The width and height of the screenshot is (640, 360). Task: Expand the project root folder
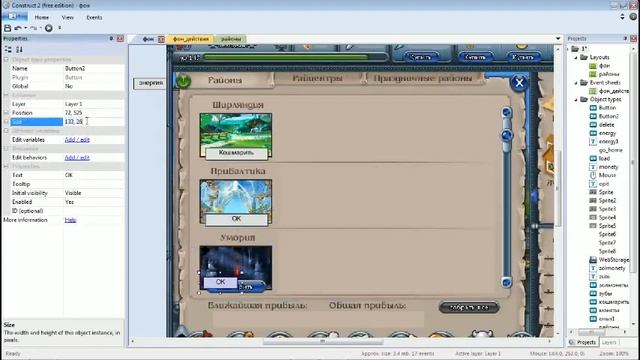point(569,49)
